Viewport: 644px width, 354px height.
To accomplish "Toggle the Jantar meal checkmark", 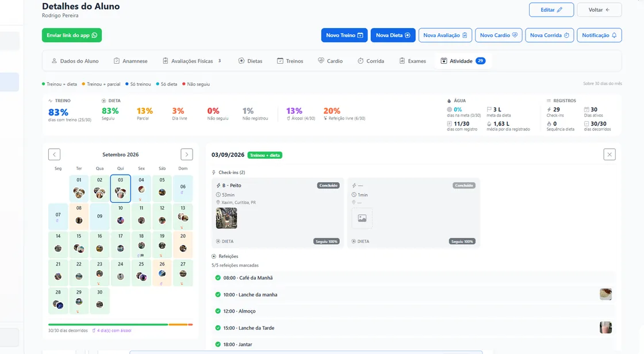I will [218, 344].
